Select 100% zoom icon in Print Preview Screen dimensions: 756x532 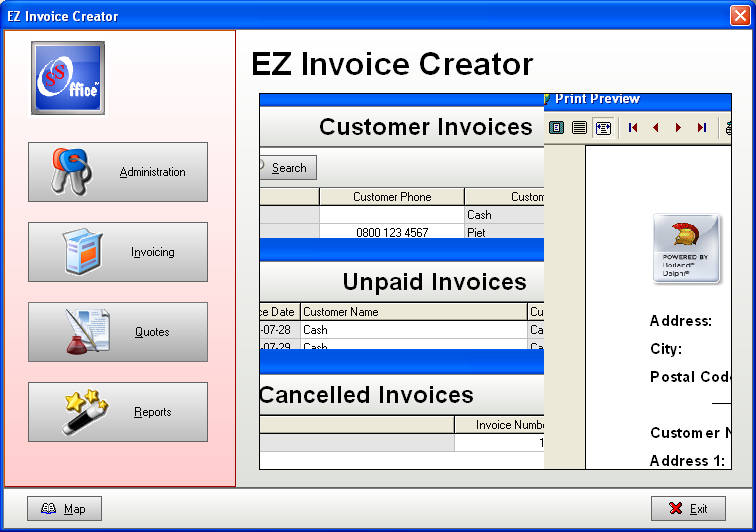click(579, 128)
